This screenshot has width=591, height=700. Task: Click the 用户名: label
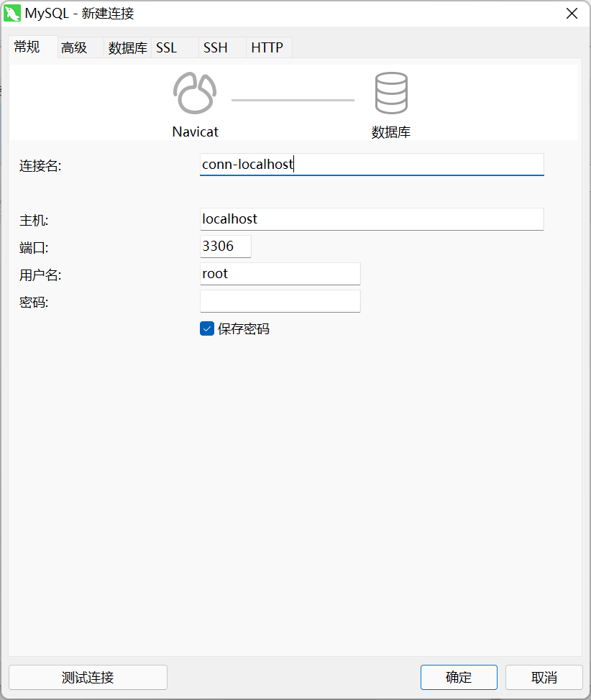[40, 275]
